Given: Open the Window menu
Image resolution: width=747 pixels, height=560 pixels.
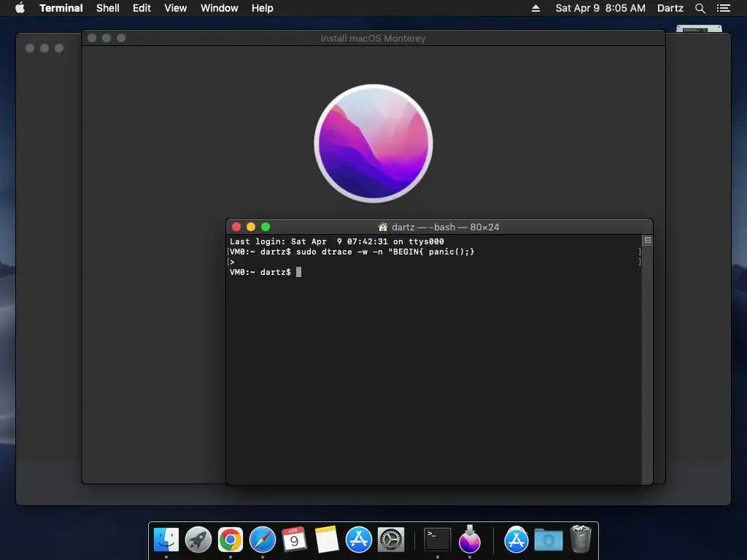Looking at the screenshot, I should click(219, 8).
